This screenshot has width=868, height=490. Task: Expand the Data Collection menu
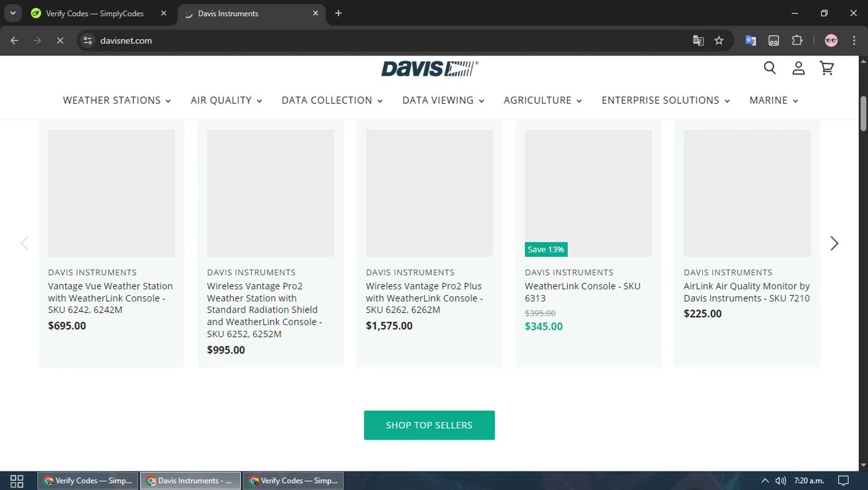(332, 101)
